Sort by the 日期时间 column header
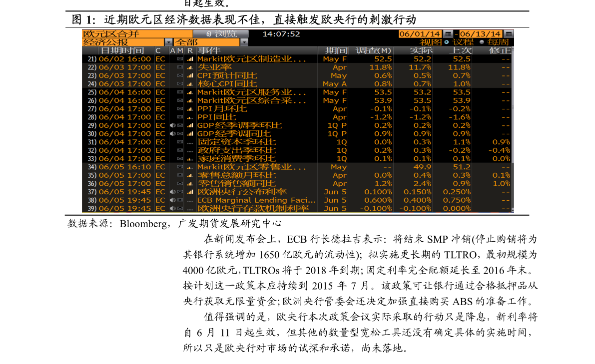This screenshot has width=595, height=364. click(122, 51)
